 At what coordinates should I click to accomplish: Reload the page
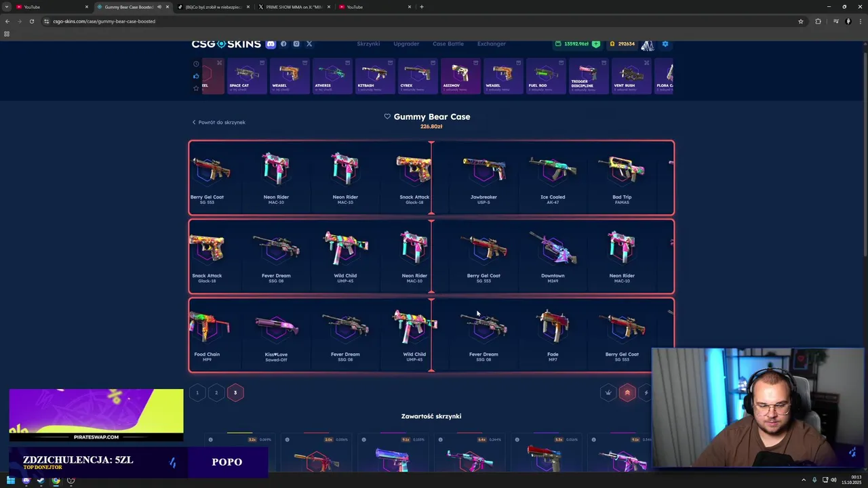pyautogui.click(x=31, y=21)
